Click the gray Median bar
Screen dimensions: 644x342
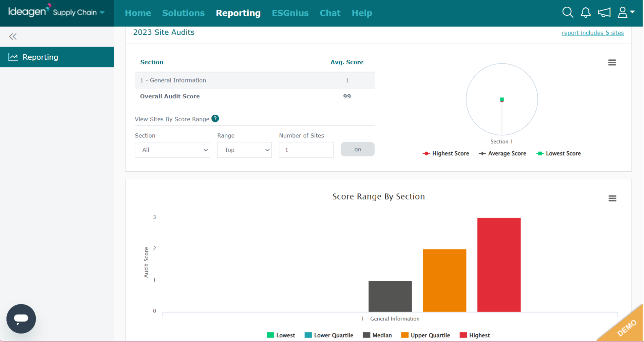(x=390, y=296)
